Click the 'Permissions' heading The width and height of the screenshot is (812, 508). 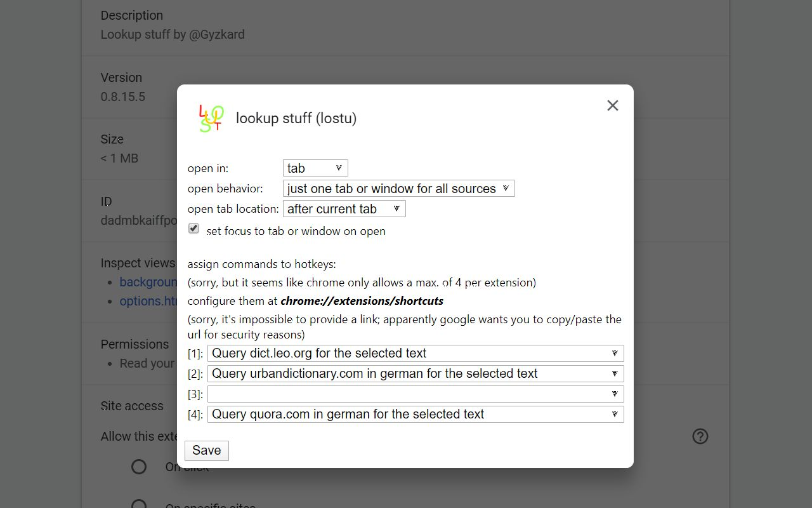point(135,344)
